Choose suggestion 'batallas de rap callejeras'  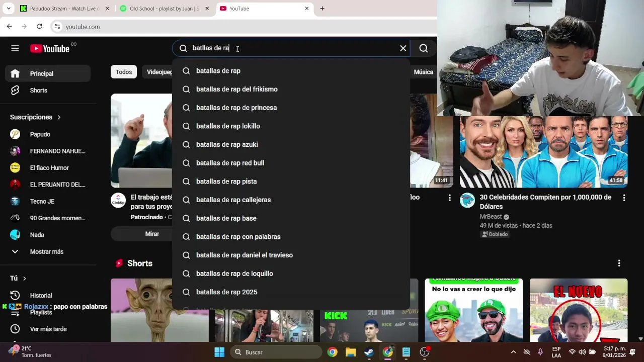291,200
